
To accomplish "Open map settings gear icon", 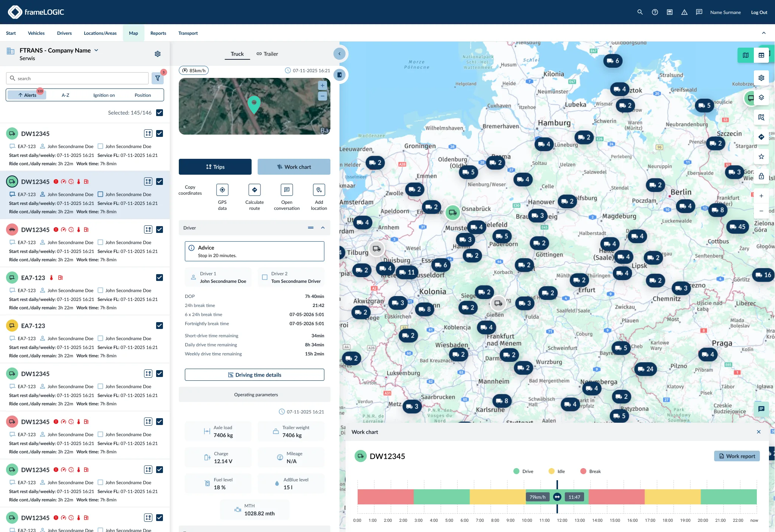I will tap(761, 78).
